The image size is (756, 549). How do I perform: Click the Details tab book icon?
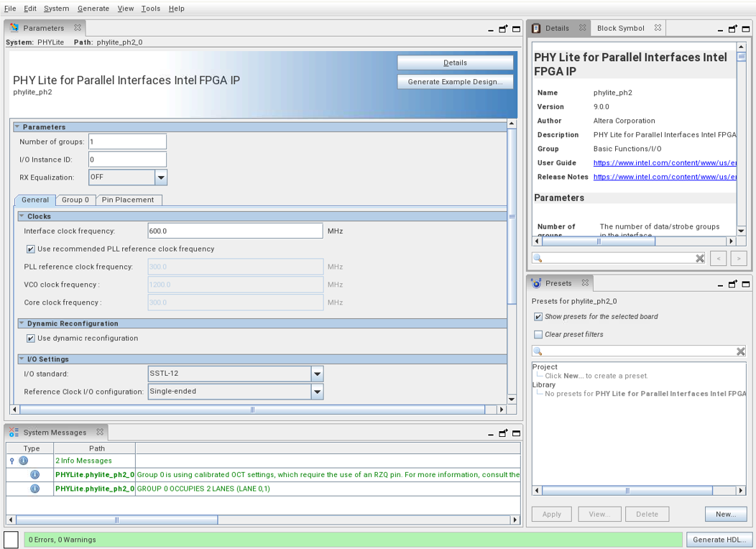pyautogui.click(x=536, y=29)
